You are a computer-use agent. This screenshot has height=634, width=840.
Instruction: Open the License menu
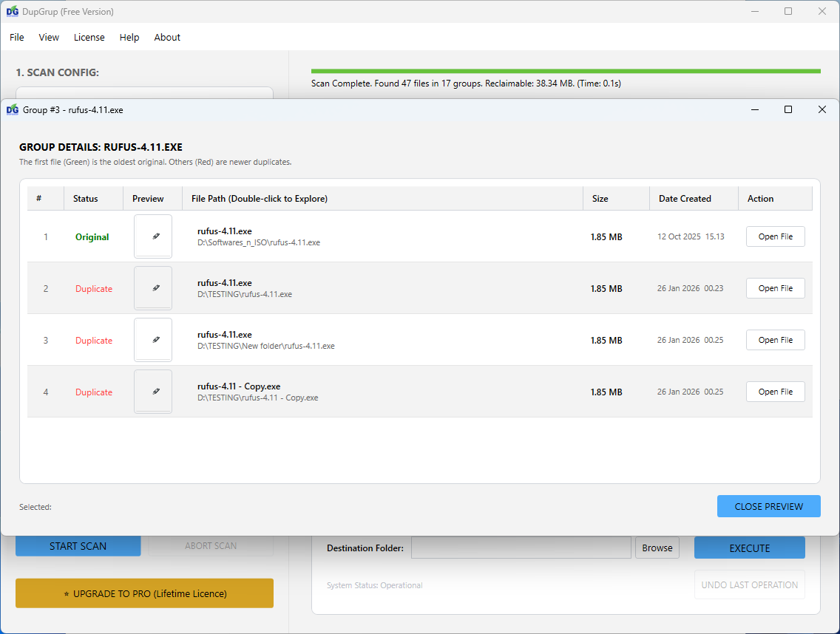point(89,37)
